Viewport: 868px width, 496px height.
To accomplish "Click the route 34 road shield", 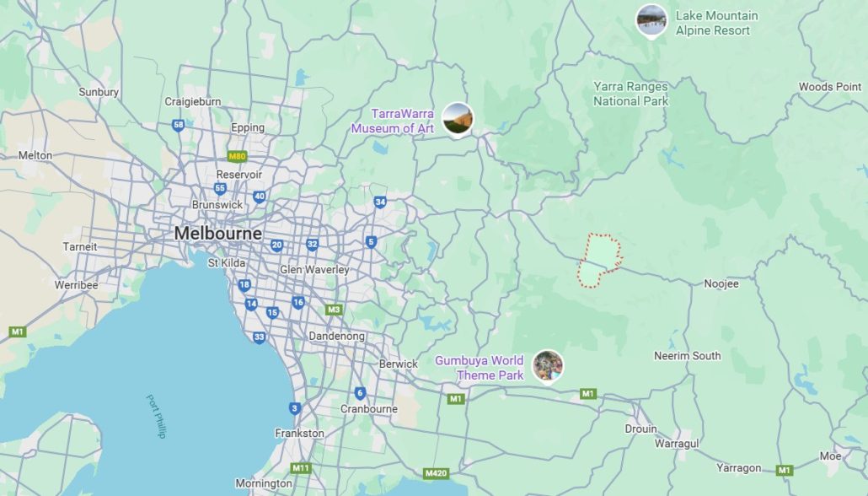I will click(x=380, y=202).
